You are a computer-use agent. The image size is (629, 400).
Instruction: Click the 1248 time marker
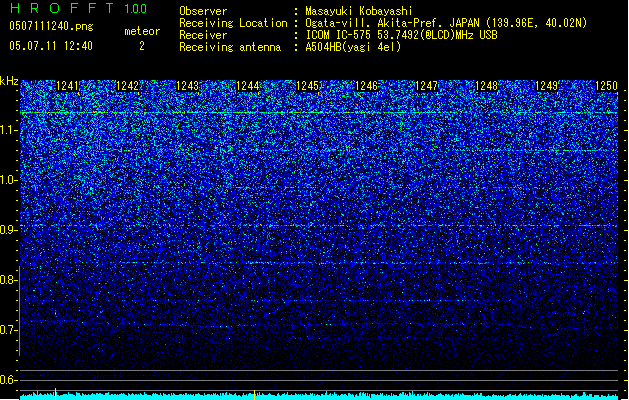pos(486,86)
